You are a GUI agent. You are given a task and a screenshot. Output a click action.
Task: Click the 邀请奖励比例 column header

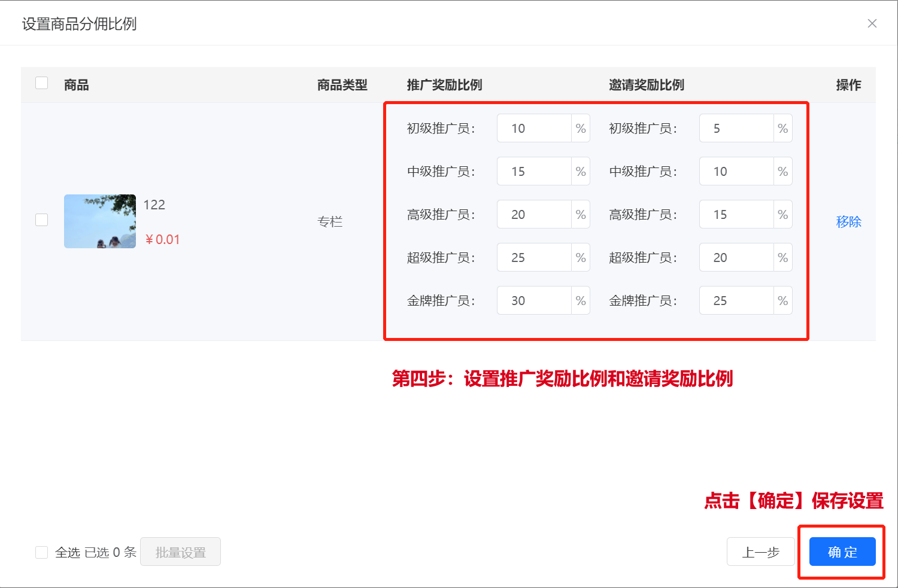tap(647, 85)
